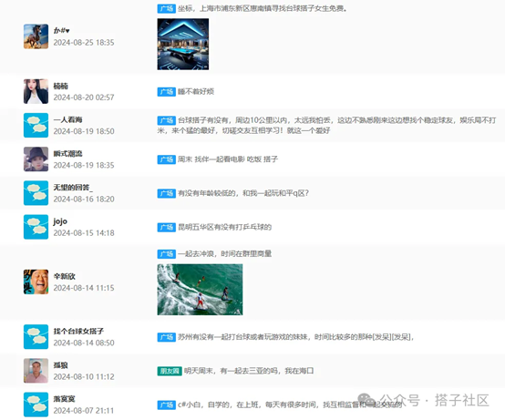Open the post about going to 三亚 tomorrow
Image resolution: width=505 pixels, height=420 pixels.
[249, 371]
